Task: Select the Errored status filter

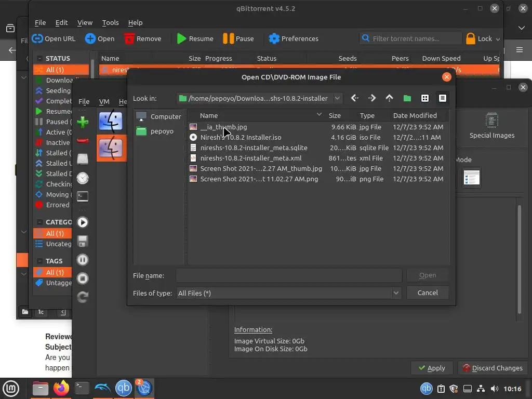Action: point(53,205)
